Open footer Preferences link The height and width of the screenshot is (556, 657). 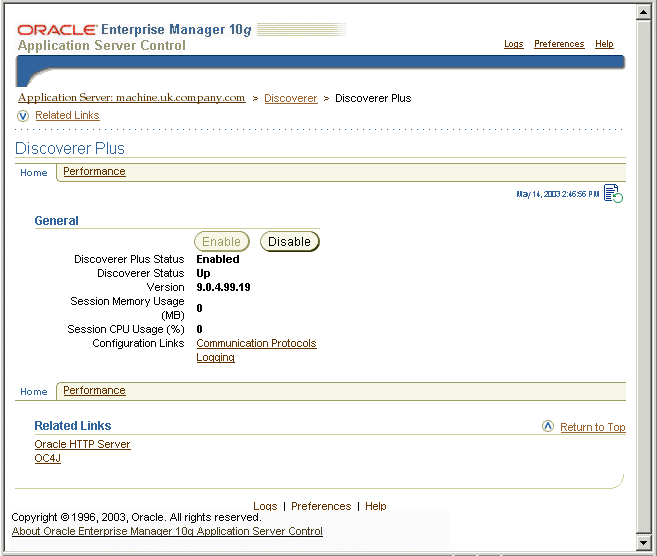point(321,506)
